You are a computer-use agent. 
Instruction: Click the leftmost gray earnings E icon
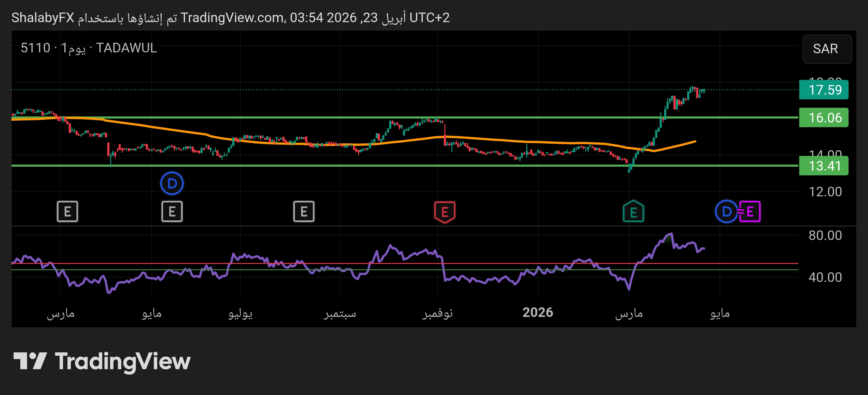coord(67,212)
